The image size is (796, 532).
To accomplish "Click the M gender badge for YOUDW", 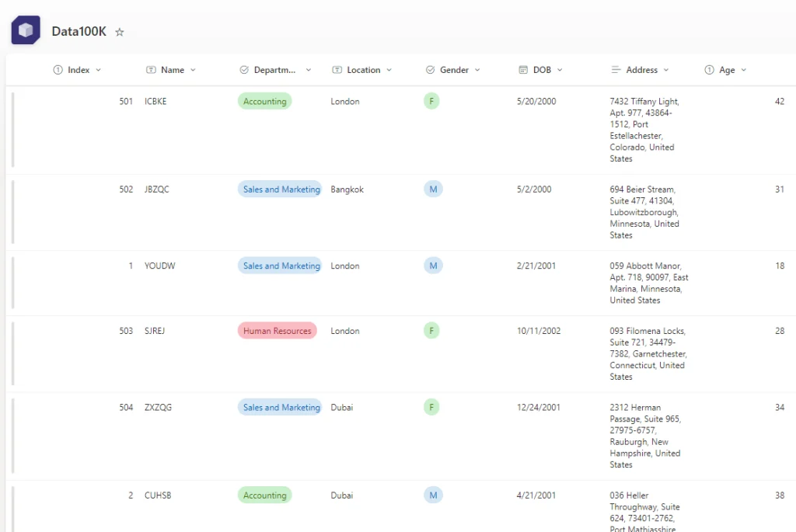I will pyautogui.click(x=433, y=266).
